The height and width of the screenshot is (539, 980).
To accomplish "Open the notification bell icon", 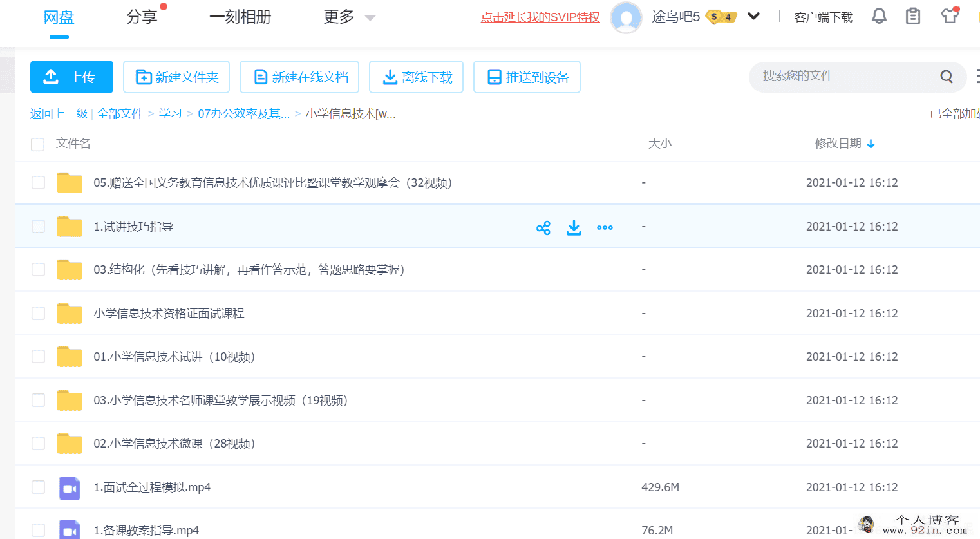I will click(x=879, y=17).
